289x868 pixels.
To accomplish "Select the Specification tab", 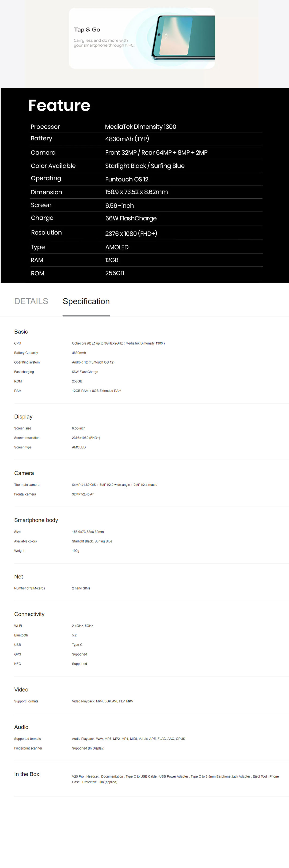I will click(x=86, y=301).
